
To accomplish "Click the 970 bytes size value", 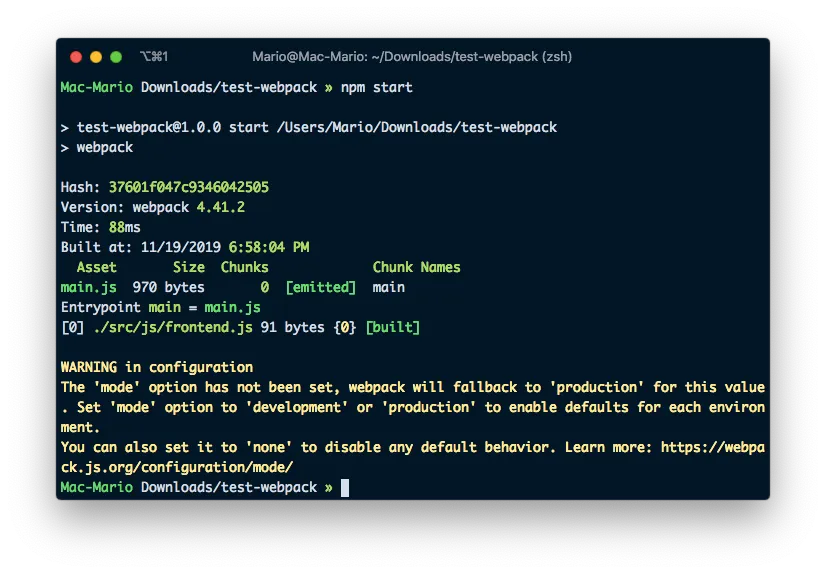I will point(169,287).
